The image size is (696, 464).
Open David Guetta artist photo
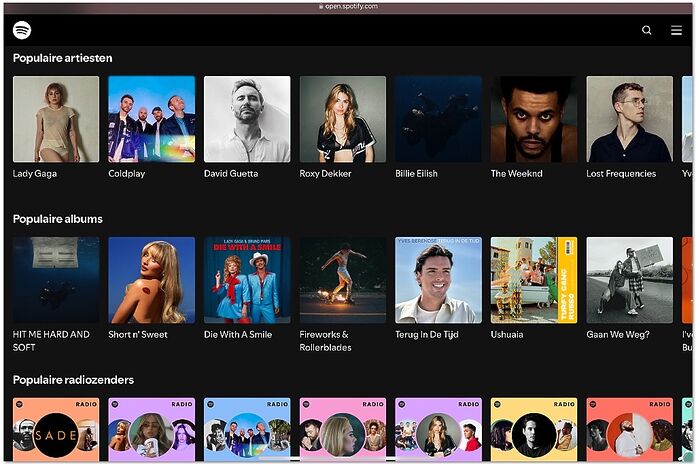tap(247, 119)
